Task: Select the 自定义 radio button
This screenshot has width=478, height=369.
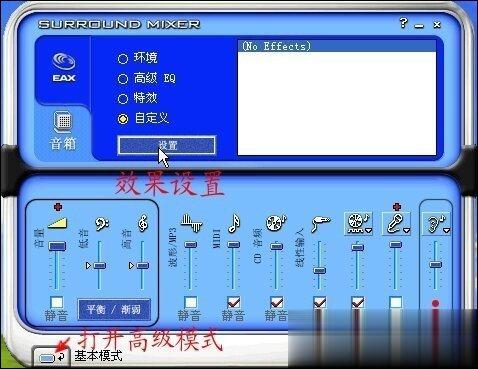Action: (123, 118)
